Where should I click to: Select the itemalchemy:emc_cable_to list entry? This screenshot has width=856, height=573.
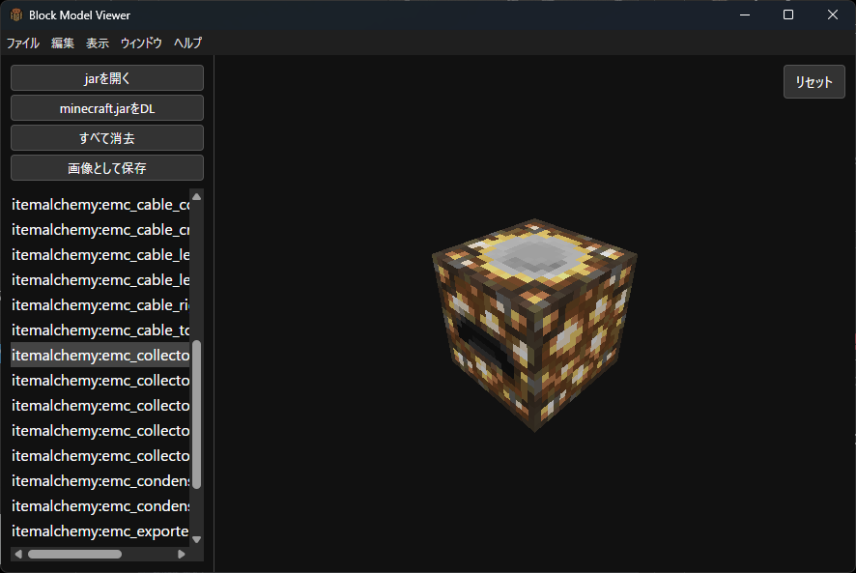point(100,330)
